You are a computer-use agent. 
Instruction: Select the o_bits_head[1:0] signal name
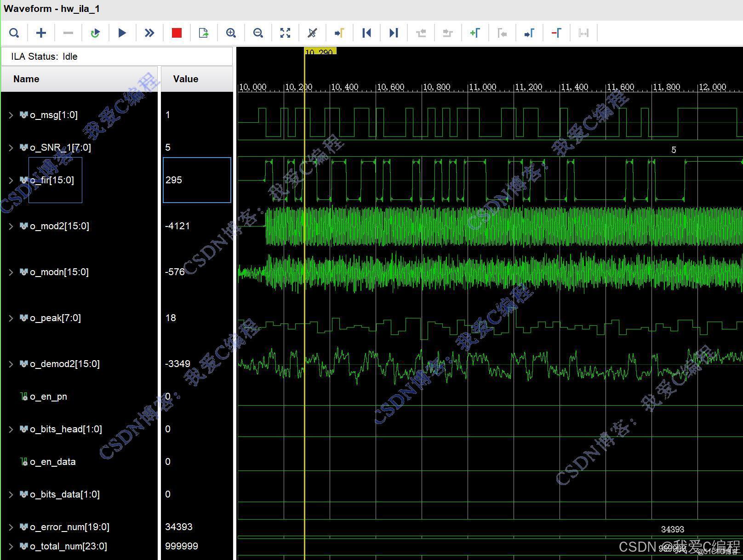(66, 429)
